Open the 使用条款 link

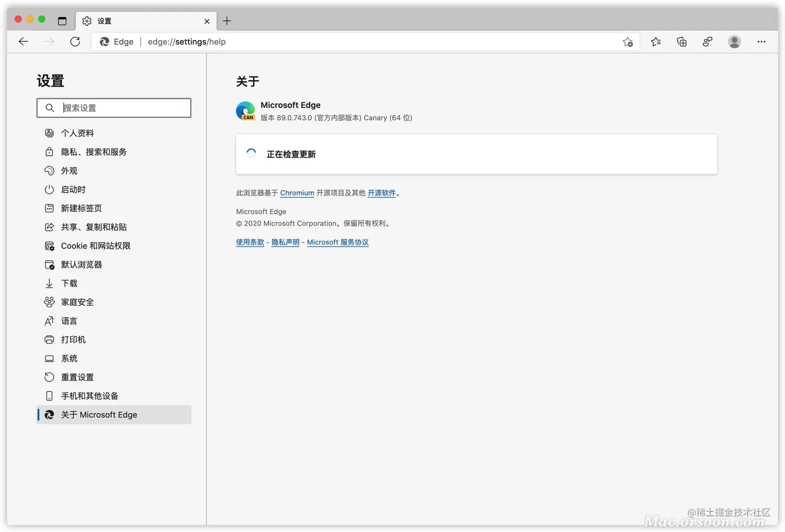click(250, 242)
